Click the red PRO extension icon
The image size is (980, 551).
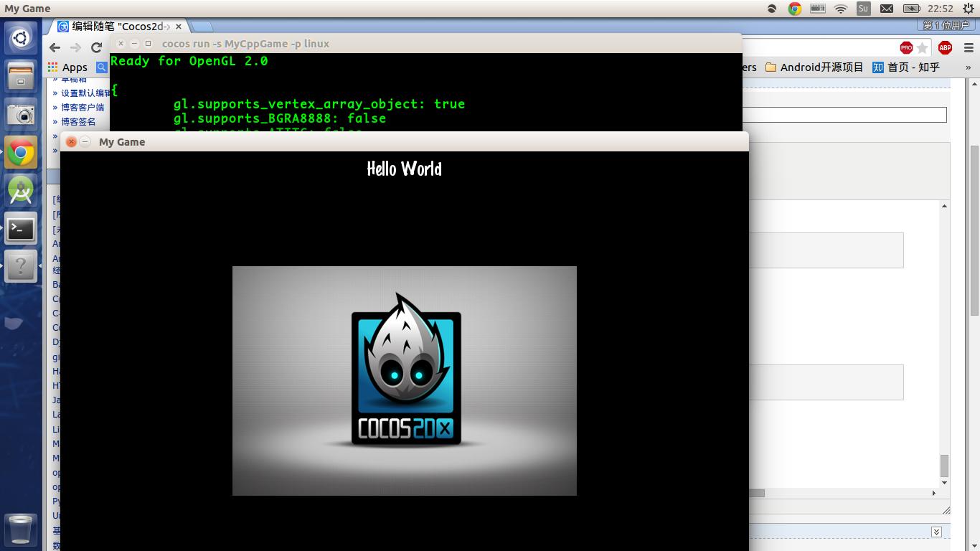(906, 47)
